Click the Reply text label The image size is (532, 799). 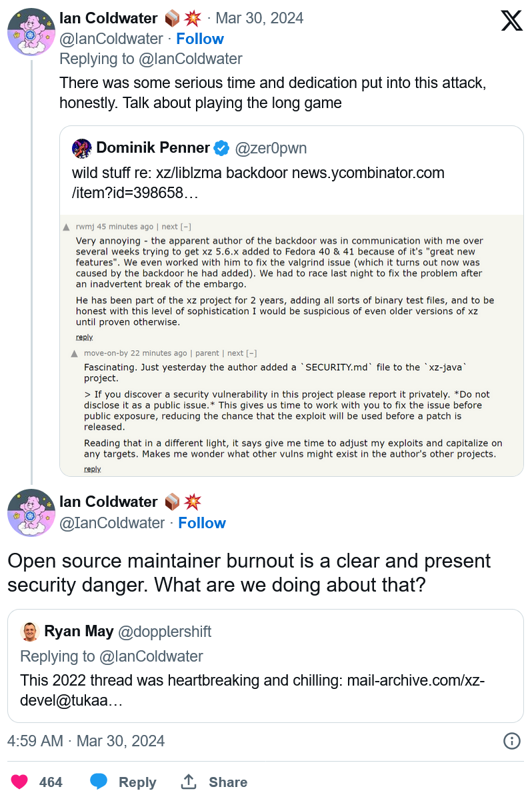[x=137, y=782]
